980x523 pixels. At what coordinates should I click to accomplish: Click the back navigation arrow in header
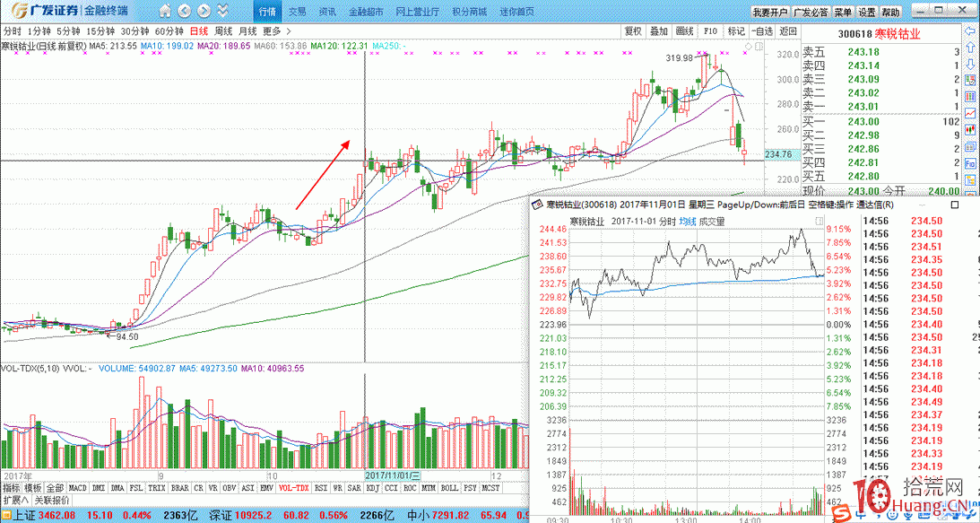185,12
